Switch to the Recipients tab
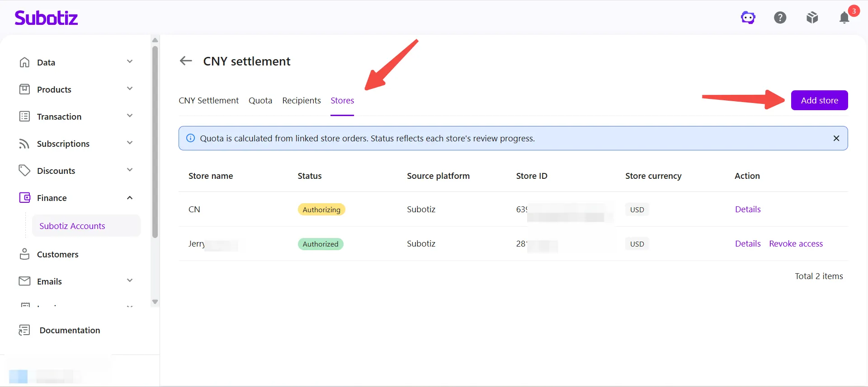Screen dimensions: 868x387 [x=302, y=100]
